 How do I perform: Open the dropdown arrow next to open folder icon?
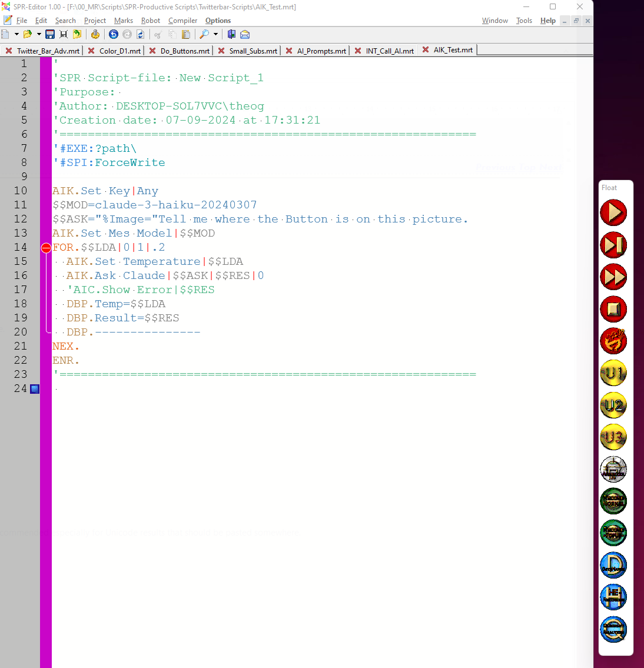pos(39,35)
